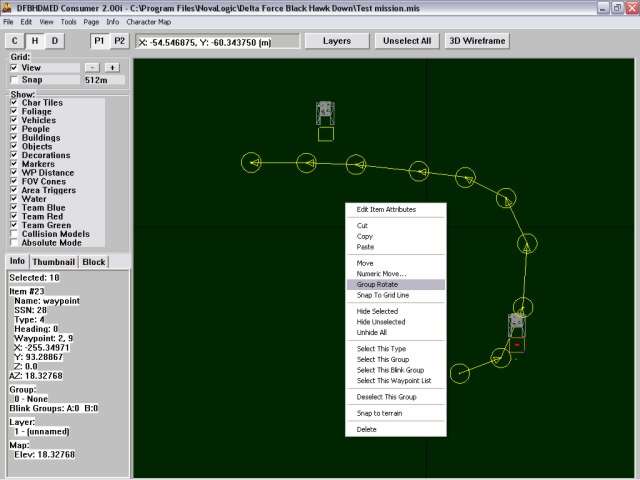The width and height of the screenshot is (640, 480).
Task: Select the P2 mode button
Action: click(x=119, y=41)
